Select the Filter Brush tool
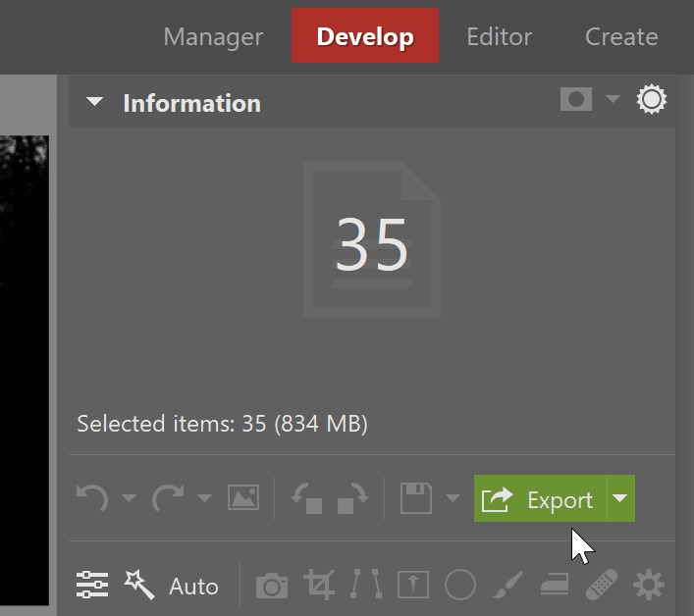 [x=507, y=585]
